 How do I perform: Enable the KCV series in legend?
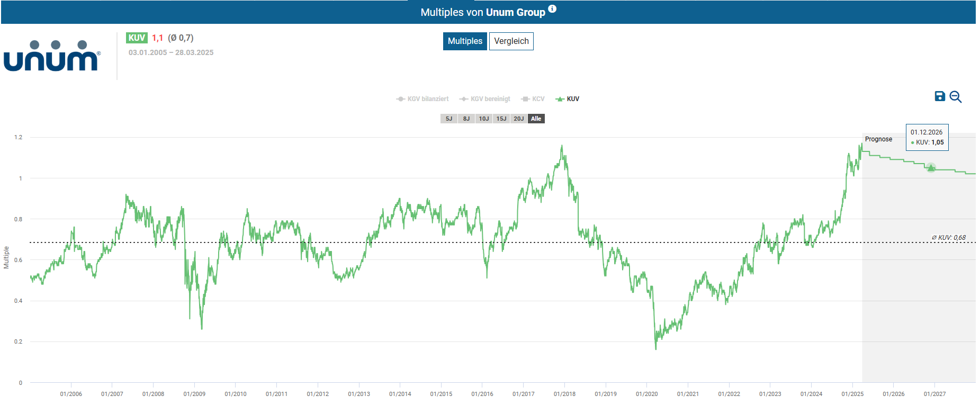click(x=533, y=99)
